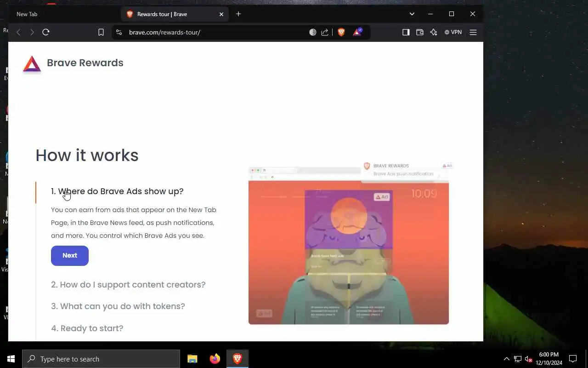Open Firefox from the taskbar
Viewport: 588px width, 368px height.
(x=215, y=359)
